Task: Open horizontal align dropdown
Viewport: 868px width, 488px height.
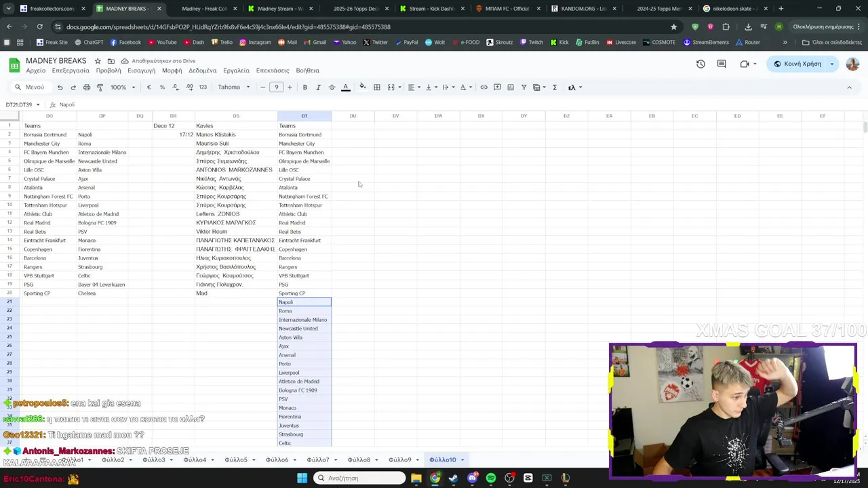Action: (x=414, y=87)
